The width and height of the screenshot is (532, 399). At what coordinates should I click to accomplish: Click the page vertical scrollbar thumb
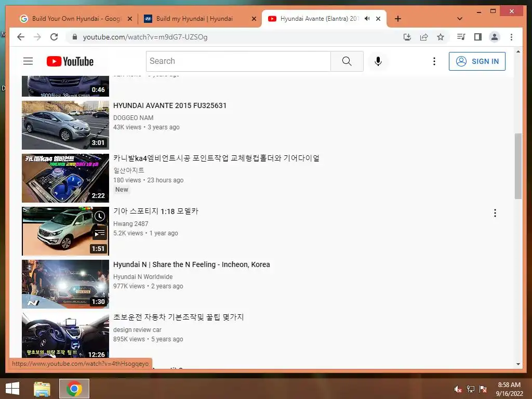click(518, 166)
